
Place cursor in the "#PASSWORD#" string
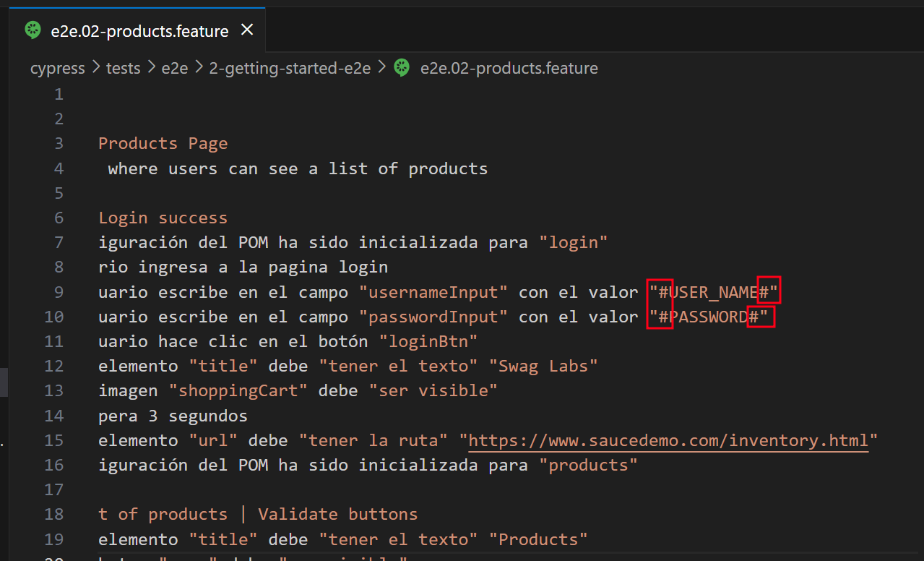tap(707, 317)
